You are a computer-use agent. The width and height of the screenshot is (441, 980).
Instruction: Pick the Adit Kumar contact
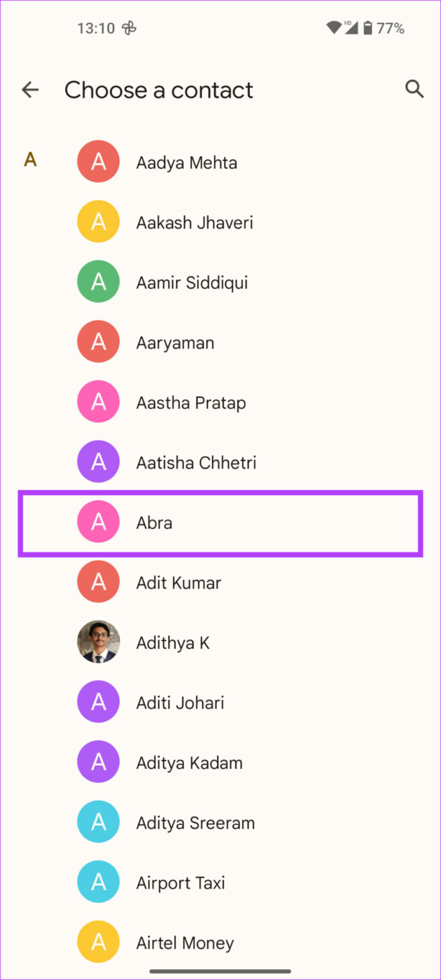pos(179,583)
